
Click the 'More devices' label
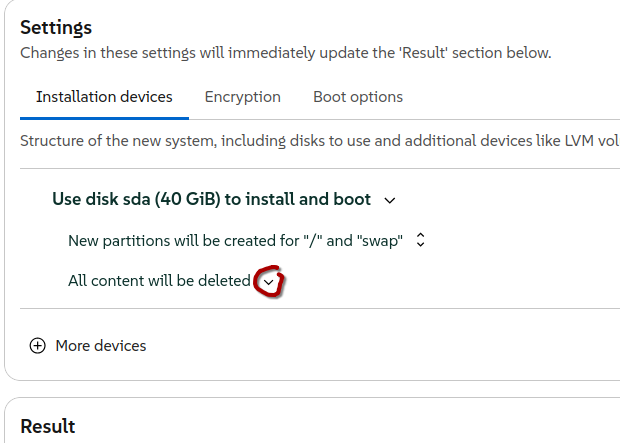101,346
